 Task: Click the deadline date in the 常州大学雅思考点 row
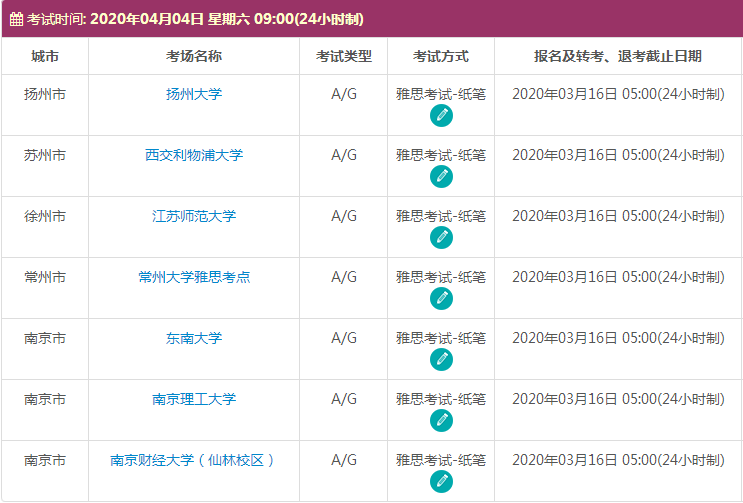point(618,277)
